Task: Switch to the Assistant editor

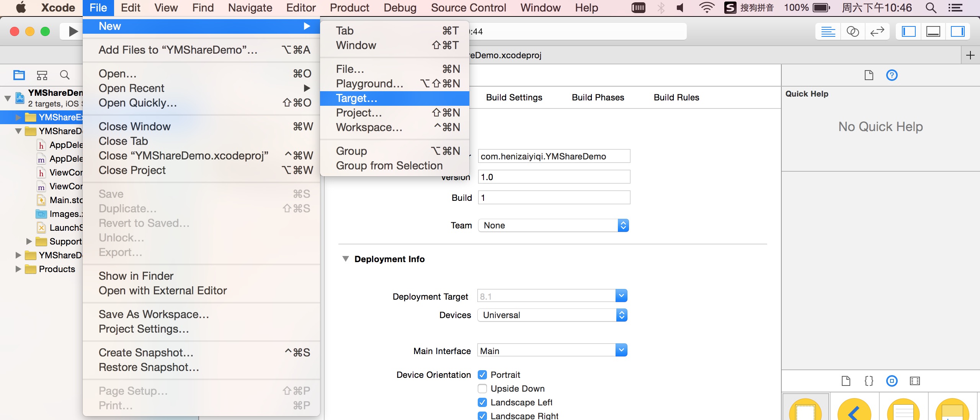Action: [853, 31]
